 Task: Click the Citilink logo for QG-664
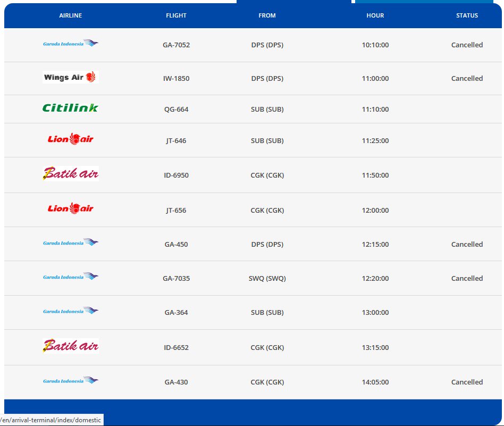pyautogui.click(x=70, y=108)
